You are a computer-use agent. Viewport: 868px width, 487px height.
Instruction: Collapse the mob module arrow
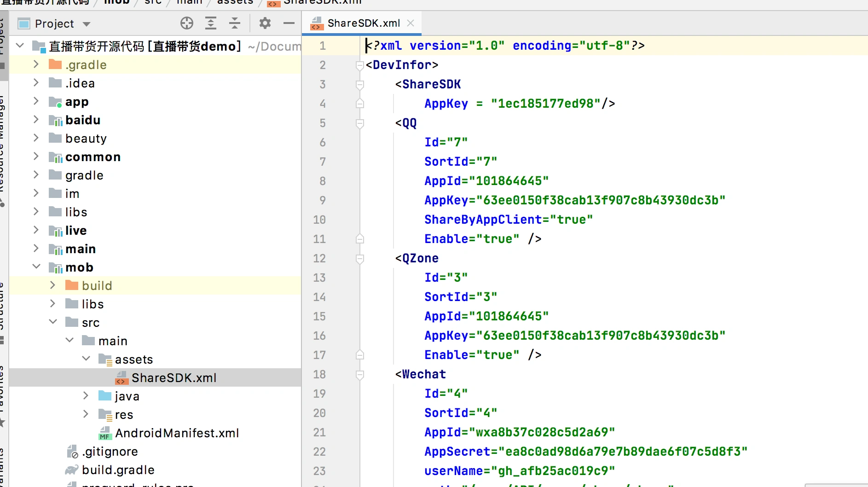(36, 267)
